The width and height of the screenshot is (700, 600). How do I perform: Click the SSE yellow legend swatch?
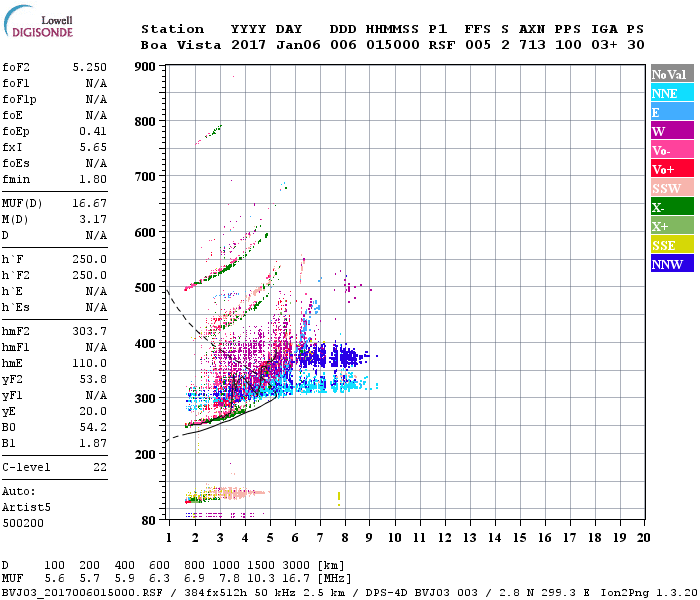tap(670, 245)
